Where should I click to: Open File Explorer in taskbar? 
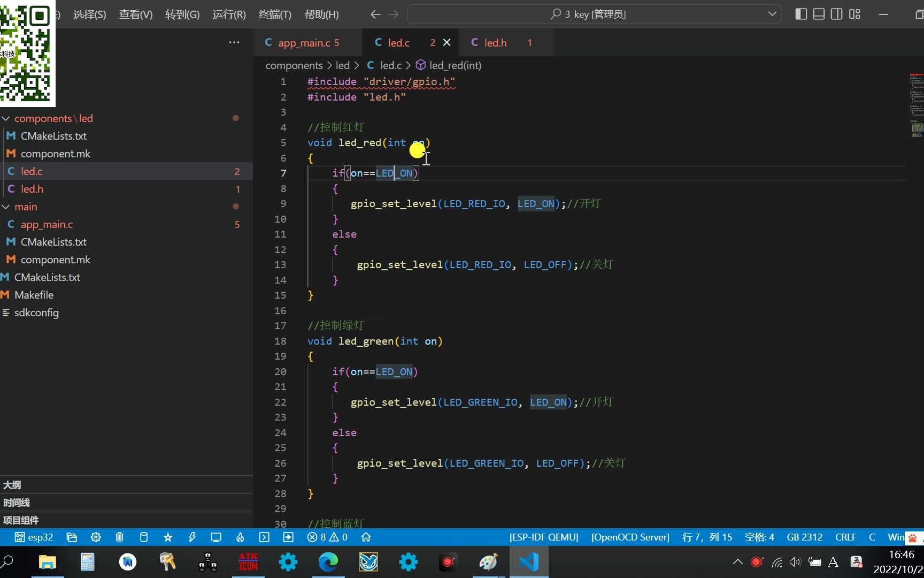pos(48,562)
